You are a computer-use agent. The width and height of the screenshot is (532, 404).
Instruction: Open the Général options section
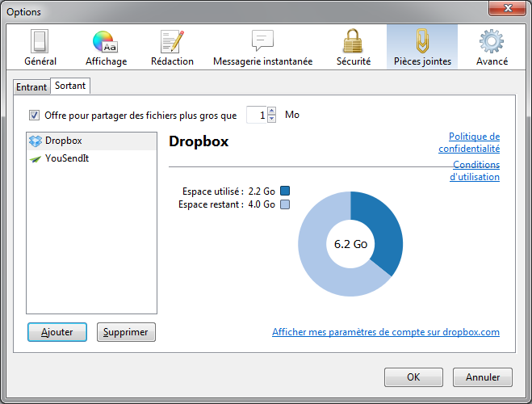tap(40, 47)
